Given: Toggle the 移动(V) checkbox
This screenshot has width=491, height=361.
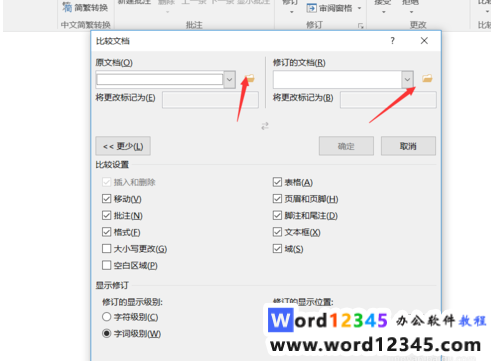Looking at the screenshot, I should [x=106, y=199].
